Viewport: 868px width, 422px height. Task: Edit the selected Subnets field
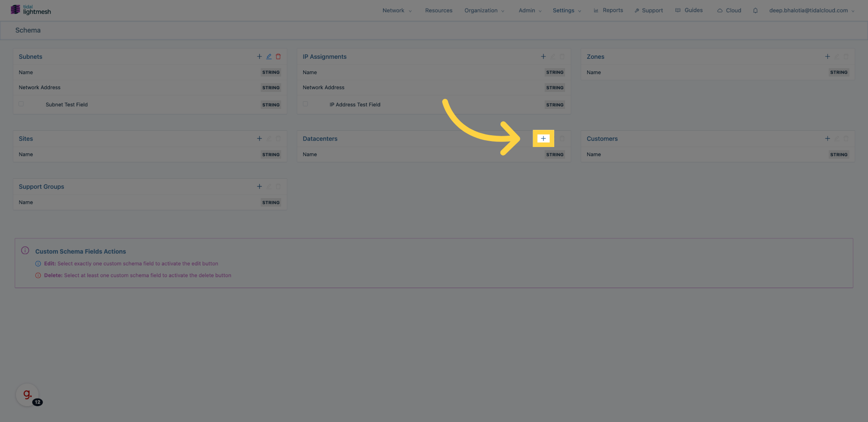(269, 57)
